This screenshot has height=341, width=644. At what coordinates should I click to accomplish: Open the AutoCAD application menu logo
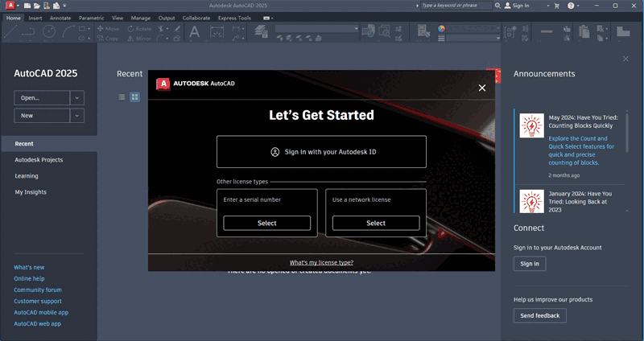pyautogui.click(x=10, y=6)
